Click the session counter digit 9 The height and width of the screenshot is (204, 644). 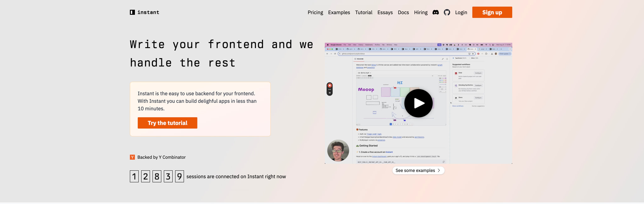[x=180, y=176]
